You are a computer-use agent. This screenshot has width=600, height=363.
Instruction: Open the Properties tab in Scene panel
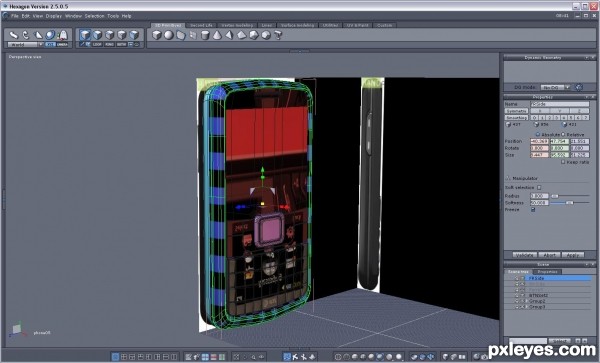click(x=548, y=272)
